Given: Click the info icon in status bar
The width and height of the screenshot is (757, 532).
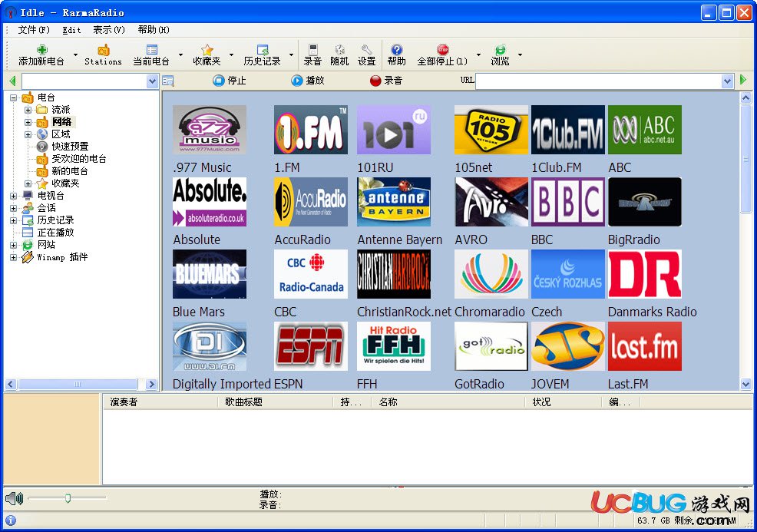Looking at the screenshot, I should pos(10,520).
